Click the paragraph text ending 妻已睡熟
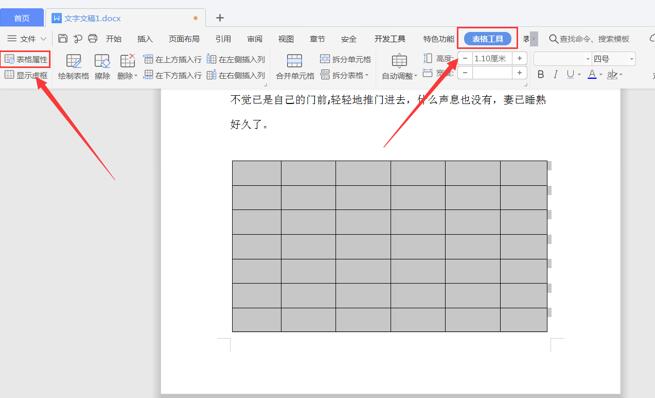 [388, 99]
